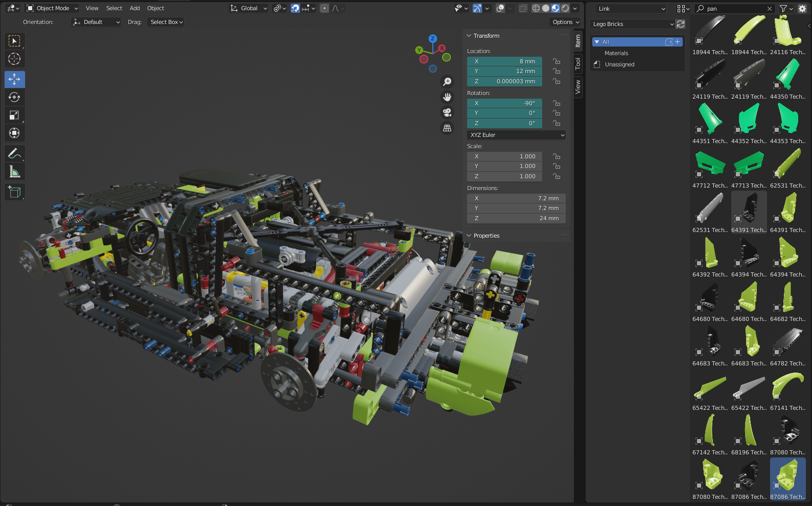Open shading options dropdown arrow

coord(575,8)
